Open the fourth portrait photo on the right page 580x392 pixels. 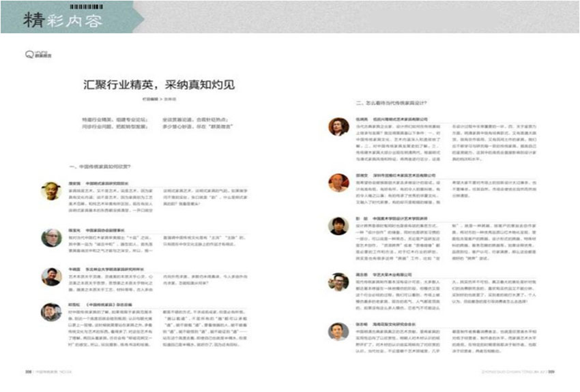[338, 280]
